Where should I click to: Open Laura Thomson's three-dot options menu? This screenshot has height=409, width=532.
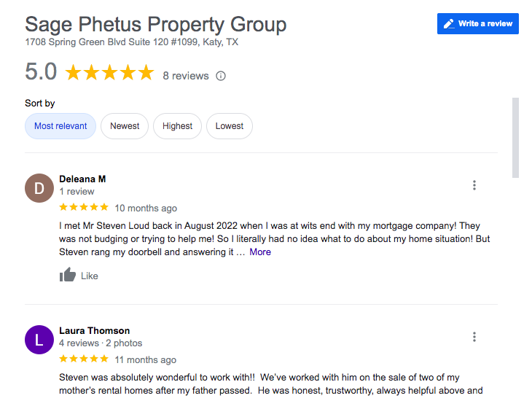point(474,337)
